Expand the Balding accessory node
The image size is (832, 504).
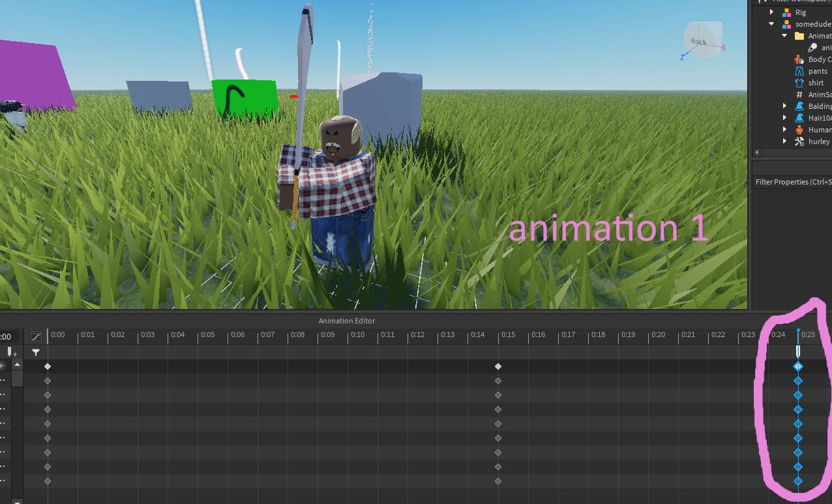tap(785, 106)
